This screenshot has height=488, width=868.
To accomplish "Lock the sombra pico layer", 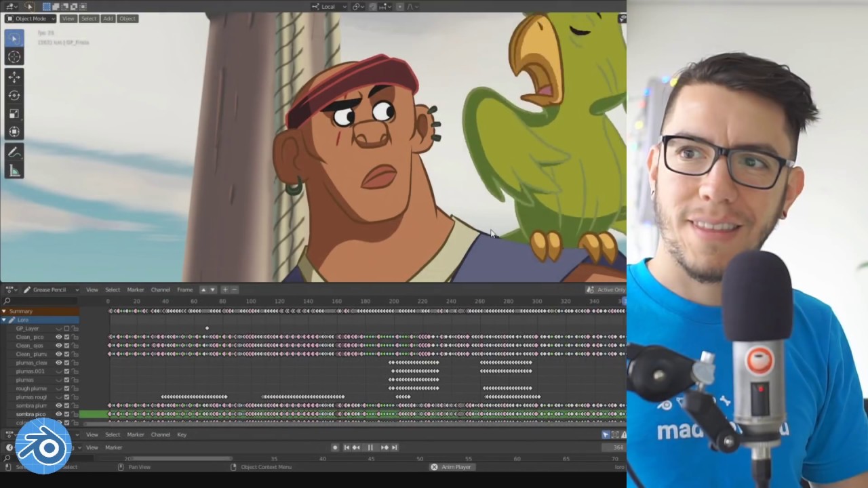I will pos(75,414).
